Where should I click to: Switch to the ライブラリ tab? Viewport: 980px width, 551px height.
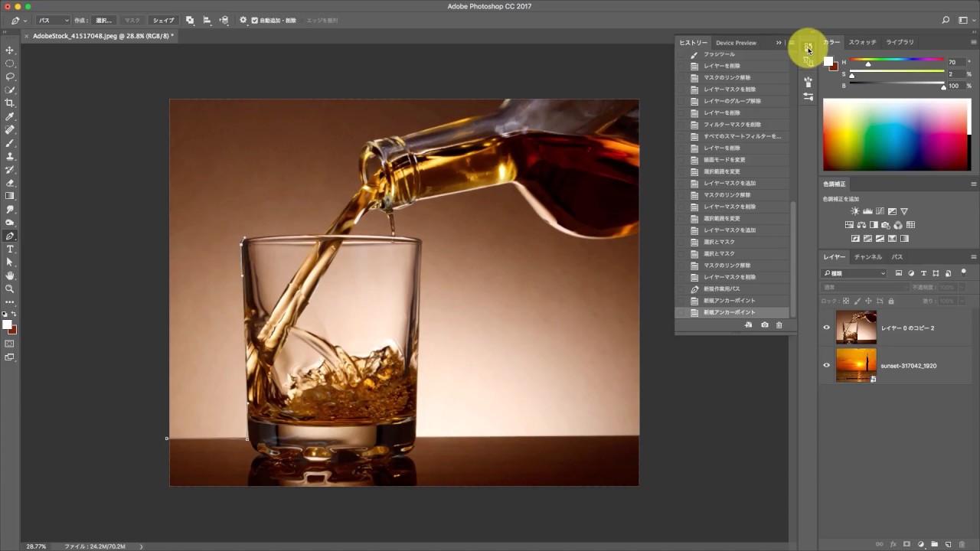point(900,42)
